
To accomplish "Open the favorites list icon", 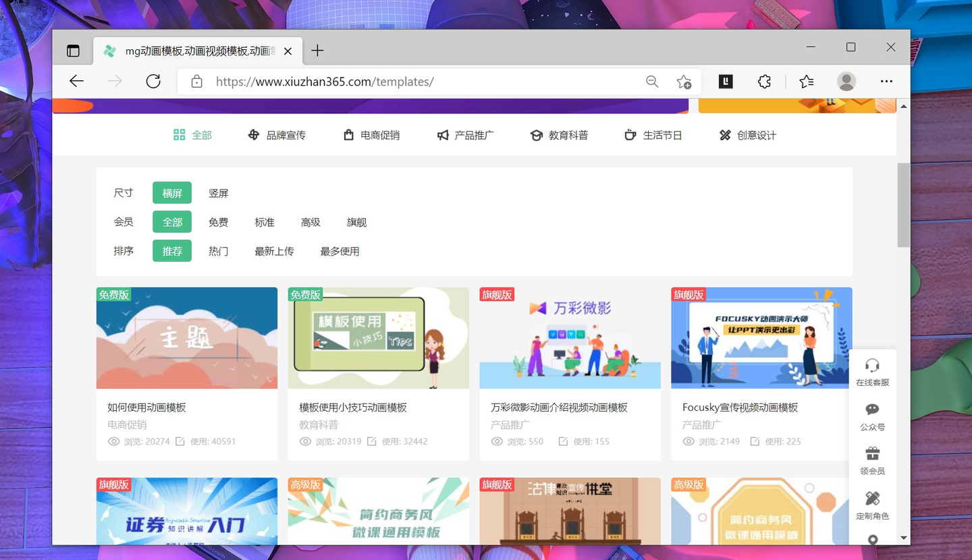I will 806,82.
